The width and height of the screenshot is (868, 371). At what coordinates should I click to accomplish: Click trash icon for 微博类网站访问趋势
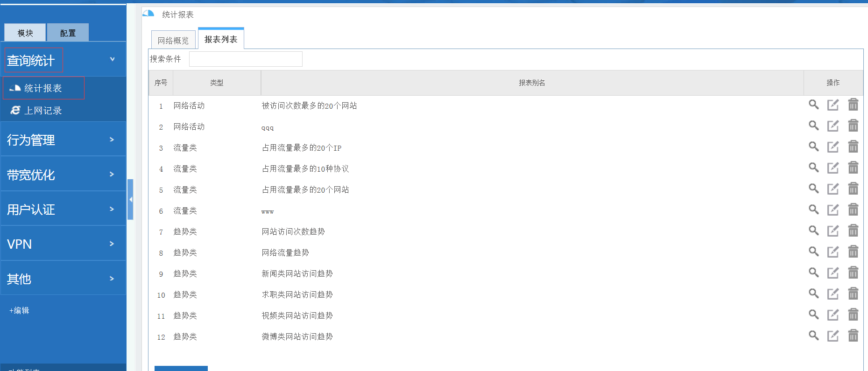853,336
